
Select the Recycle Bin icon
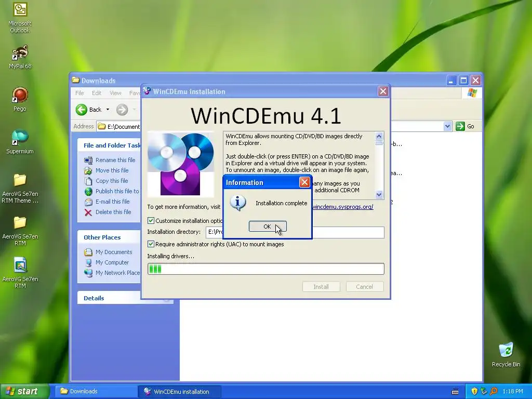coord(506,350)
